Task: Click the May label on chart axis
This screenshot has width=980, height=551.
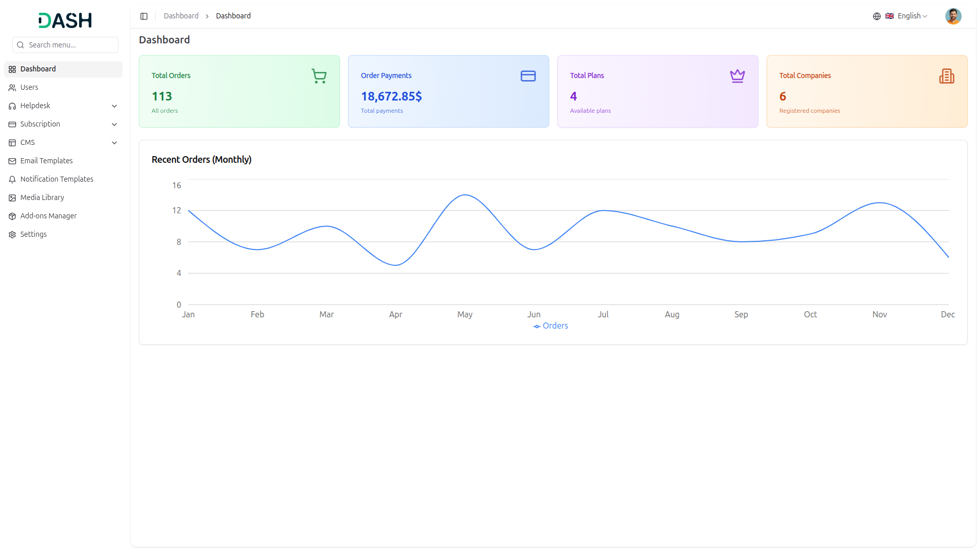Action: pyautogui.click(x=465, y=315)
